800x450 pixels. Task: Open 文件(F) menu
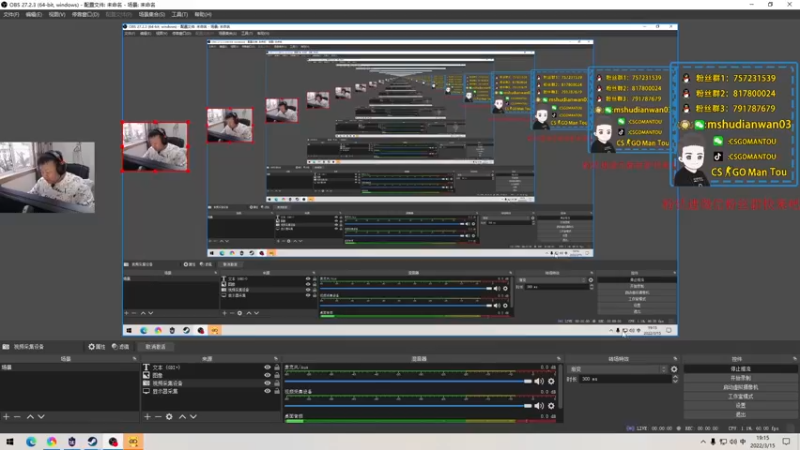11,14
